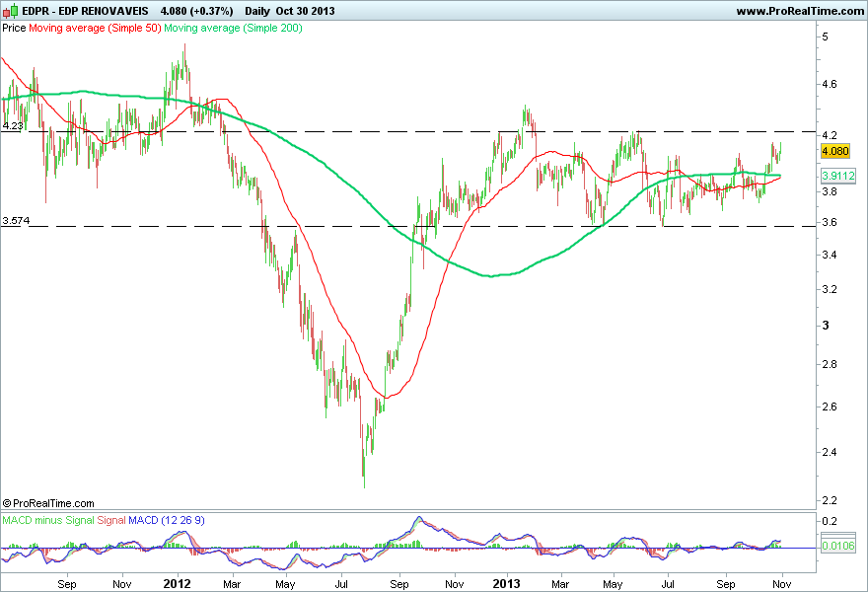
Task: Click the Price legend label
Action: [14, 28]
